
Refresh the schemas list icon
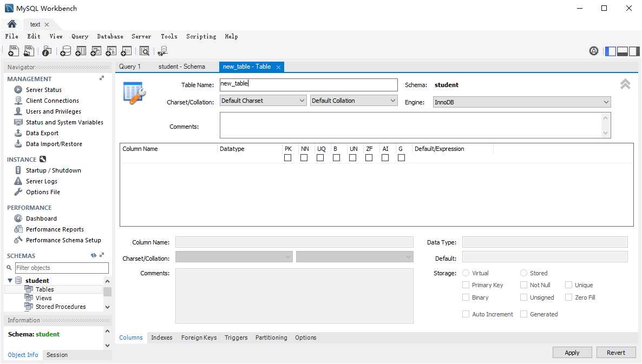(x=93, y=255)
